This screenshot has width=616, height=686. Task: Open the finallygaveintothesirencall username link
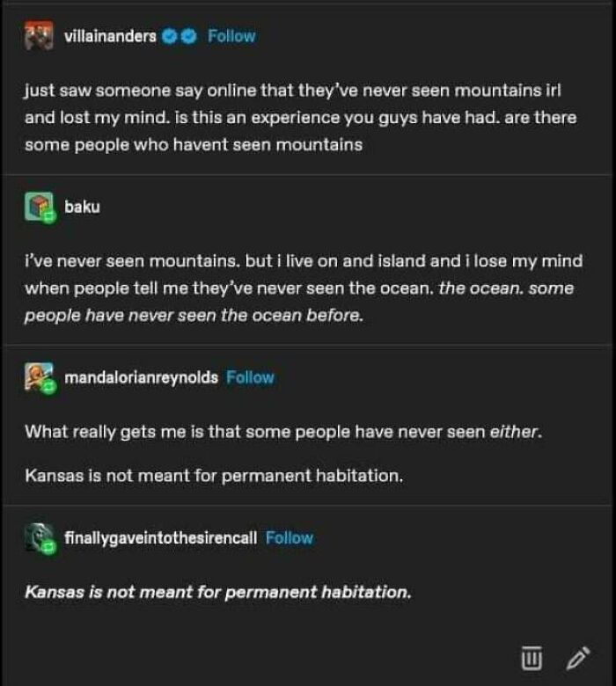[x=160, y=537]
